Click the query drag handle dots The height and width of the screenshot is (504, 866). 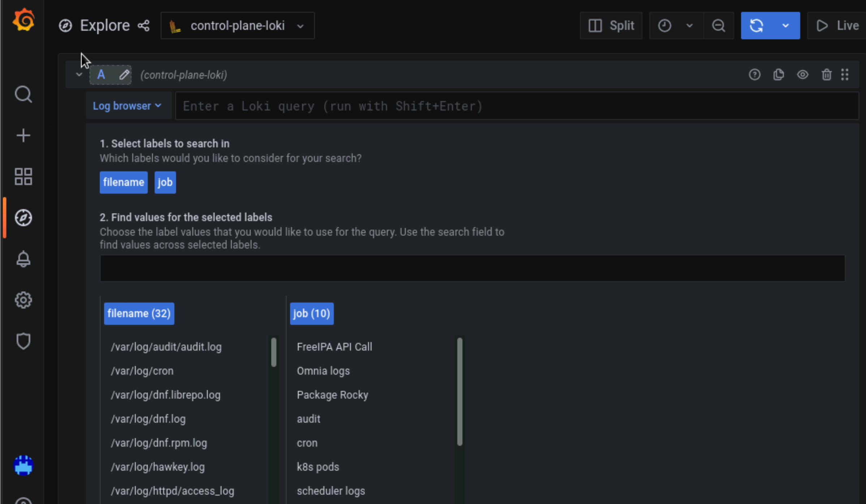click(845, 75)
